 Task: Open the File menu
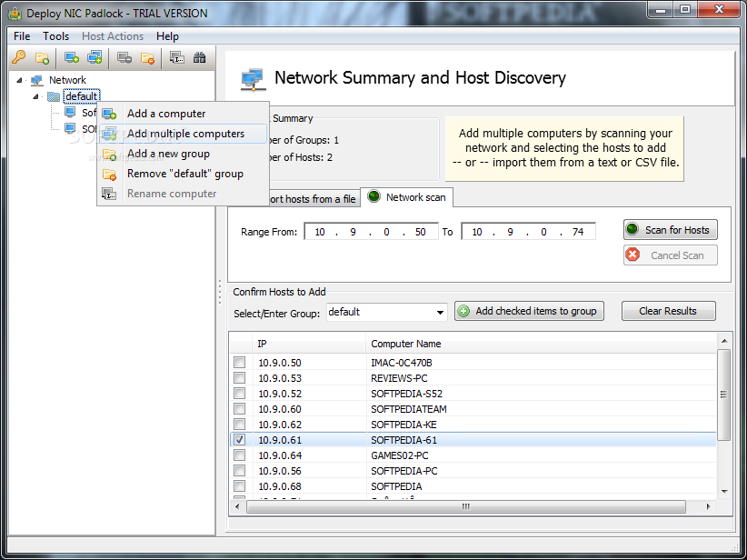(x=22, y=36)
